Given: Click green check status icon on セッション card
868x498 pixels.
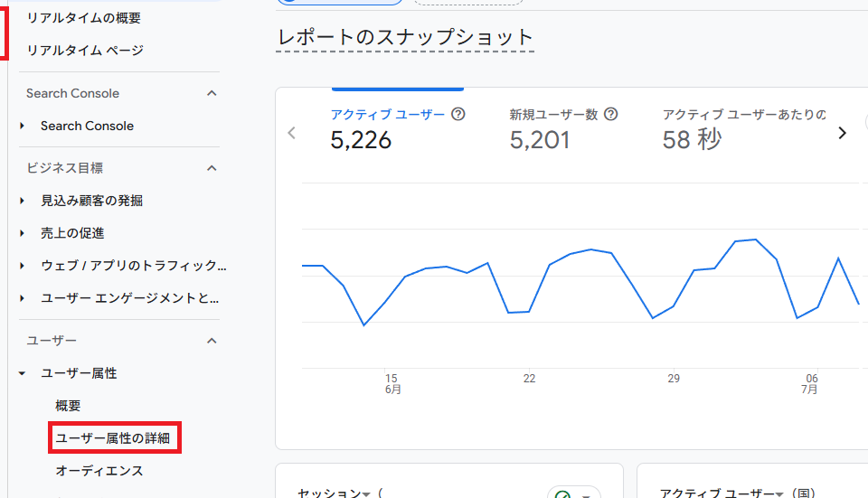Looking at the screenshot, I should (562, 495).
